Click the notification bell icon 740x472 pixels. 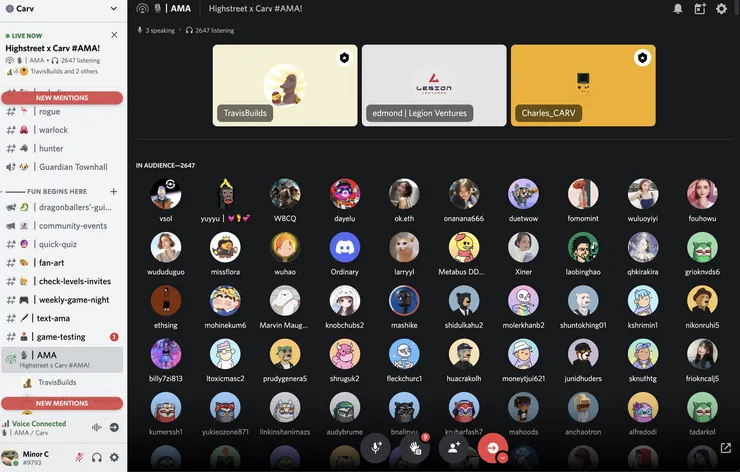678,8
